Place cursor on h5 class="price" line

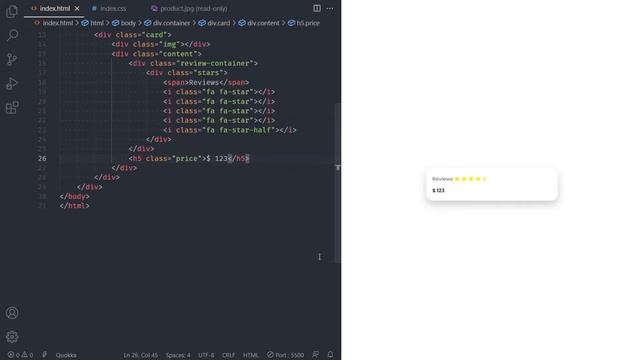pos(189,158)
